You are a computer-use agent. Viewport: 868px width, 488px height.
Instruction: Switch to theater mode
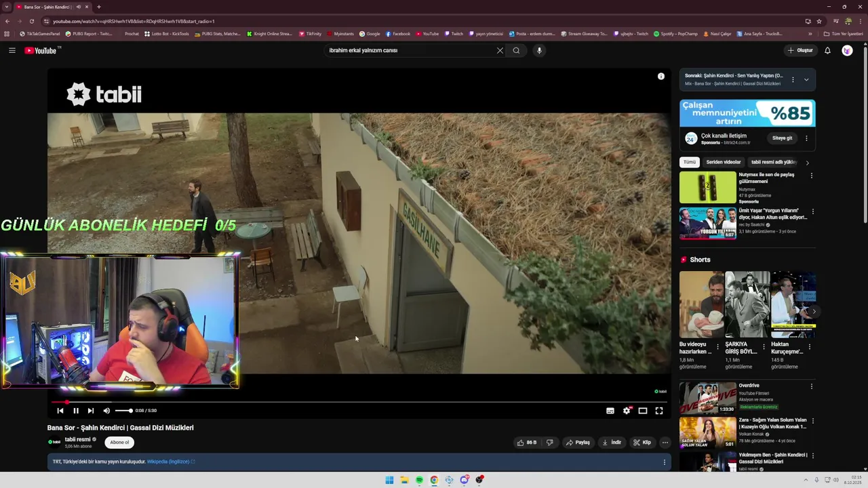[643, 411]
